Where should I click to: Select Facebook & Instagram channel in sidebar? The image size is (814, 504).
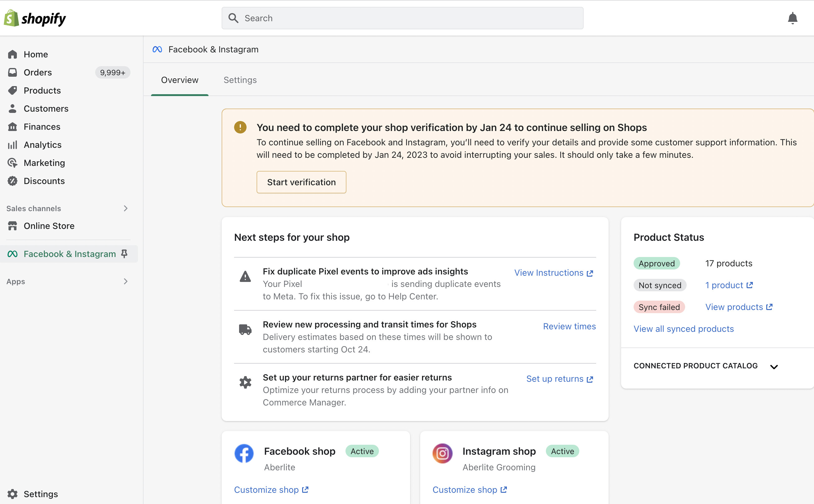click(69, 254)
